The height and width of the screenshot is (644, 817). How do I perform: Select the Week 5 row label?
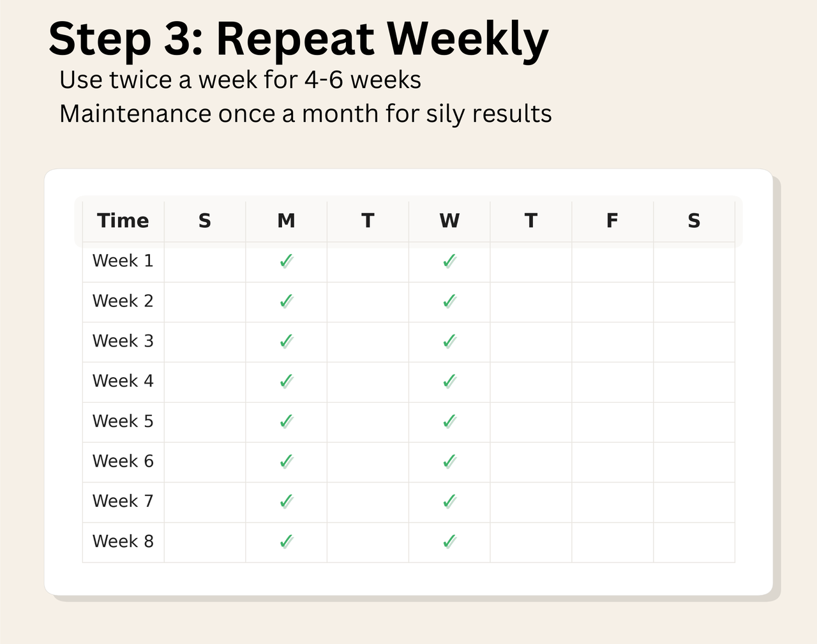pos(123,421)
